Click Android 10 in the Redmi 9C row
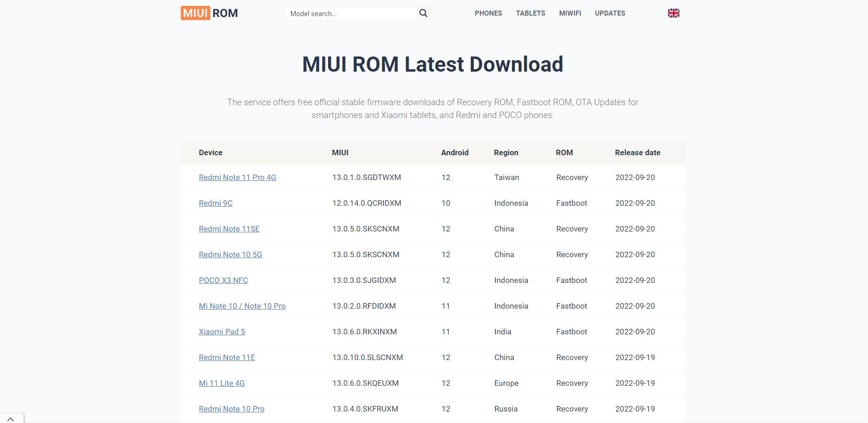 pyautogui.click(x=446, y=203)
